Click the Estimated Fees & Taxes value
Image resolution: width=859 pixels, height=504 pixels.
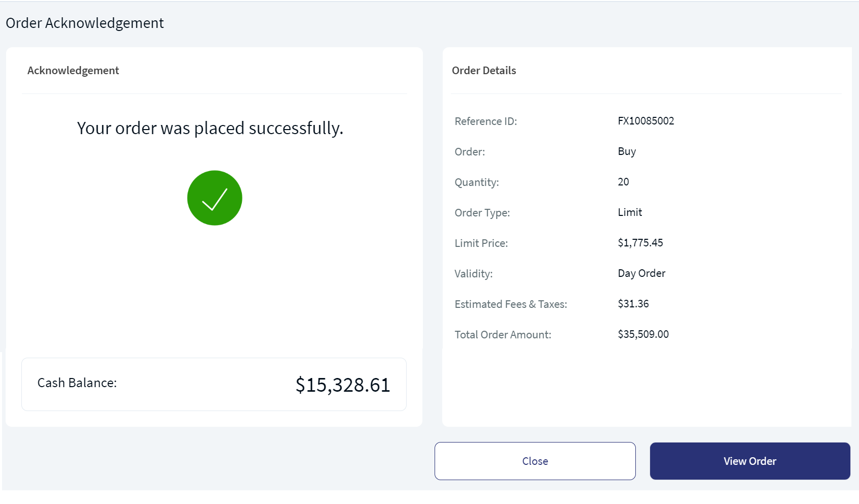pyautogui.click(x=633, y=304)
